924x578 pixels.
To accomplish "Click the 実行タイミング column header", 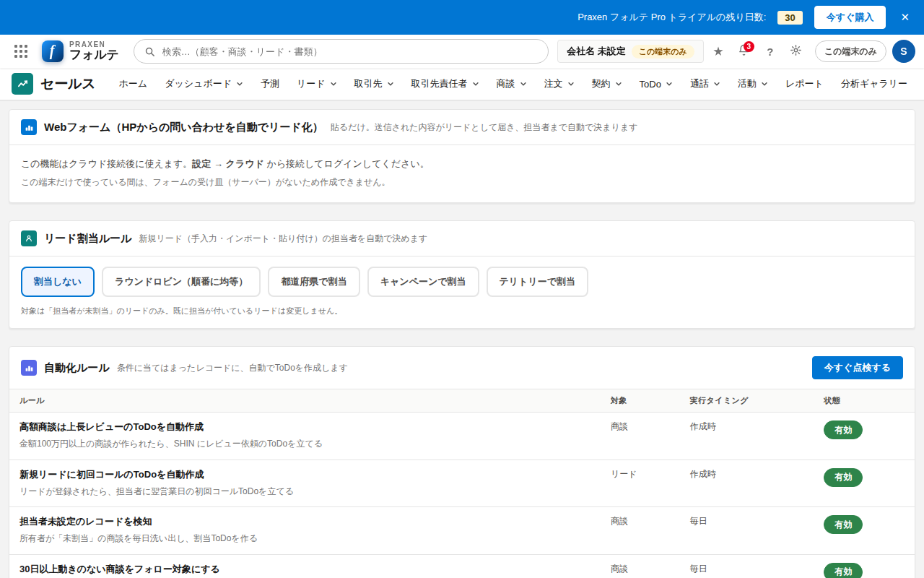I will (719, 400).
